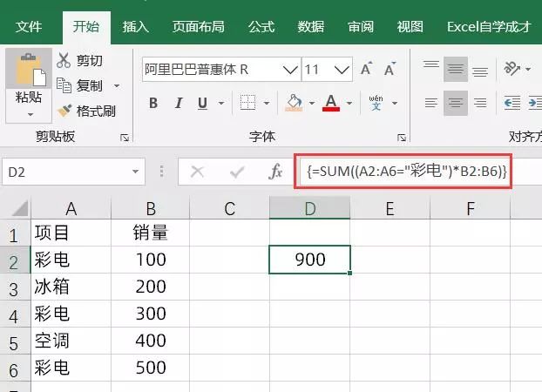542x392 pixels.
Task: Click the Cut (剪切) scissors button
Action: click(x=80, y=61)
